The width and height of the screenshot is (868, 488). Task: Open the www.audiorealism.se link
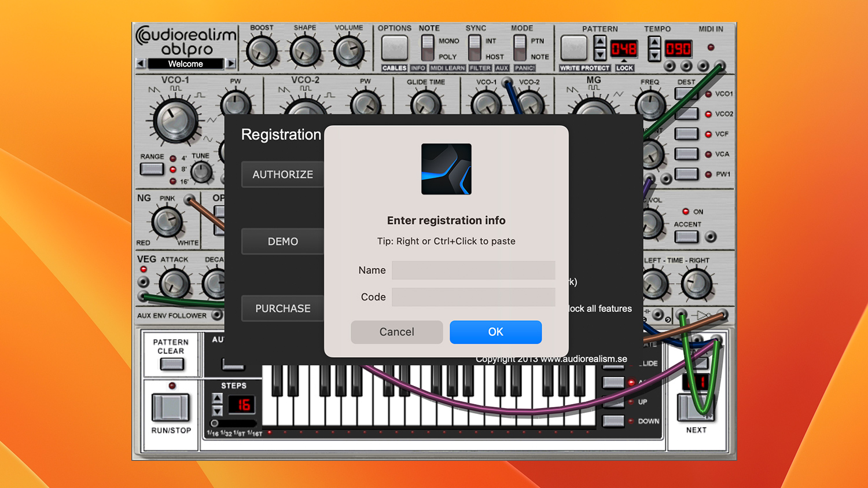(584, 359)
